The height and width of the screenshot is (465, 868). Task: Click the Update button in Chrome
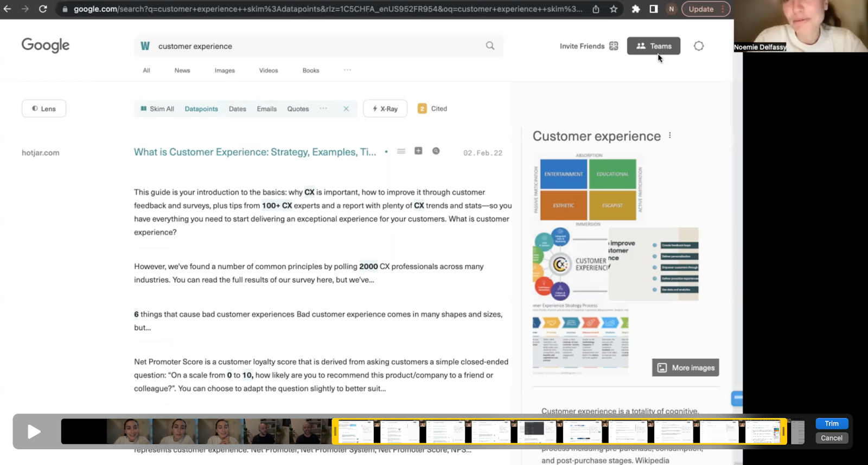(701, 9)
